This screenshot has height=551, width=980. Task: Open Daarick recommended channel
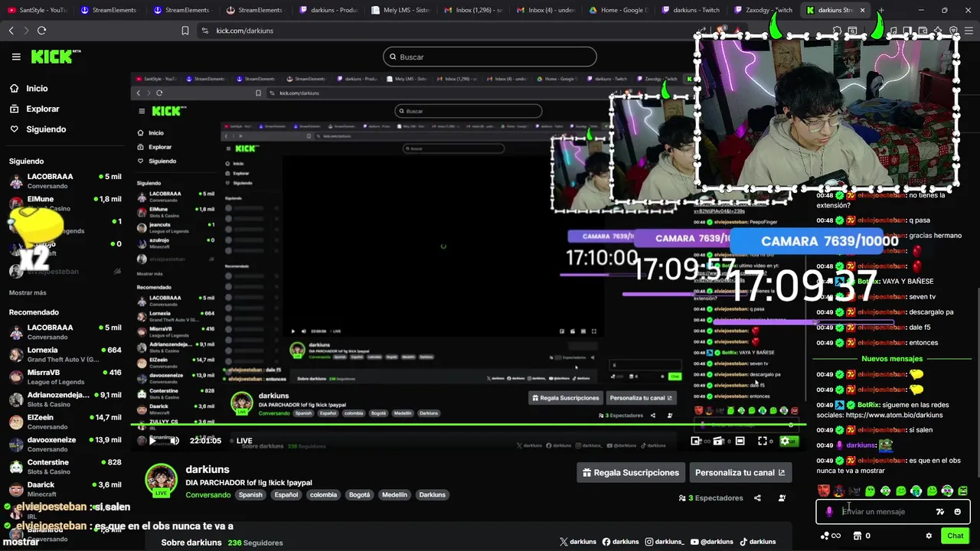click(65, 489)
